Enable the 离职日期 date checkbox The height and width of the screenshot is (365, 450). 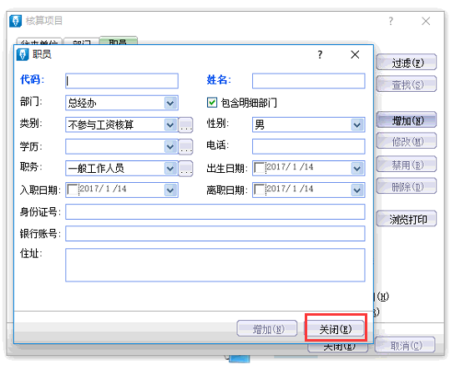click(259, 190)
